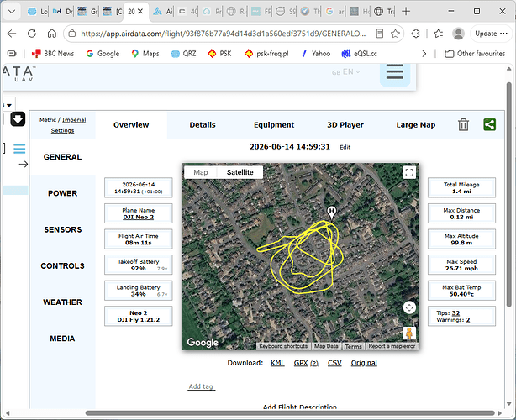Viewport: 516px width, 420px height.
Task: Select POWER in the side menu
Action: pos(62,193)
